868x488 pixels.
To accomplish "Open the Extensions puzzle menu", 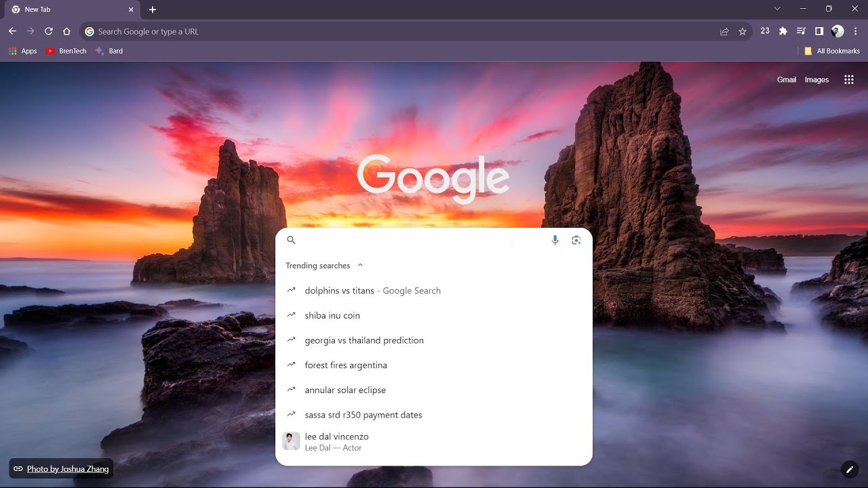I will (x=783, y=31).
